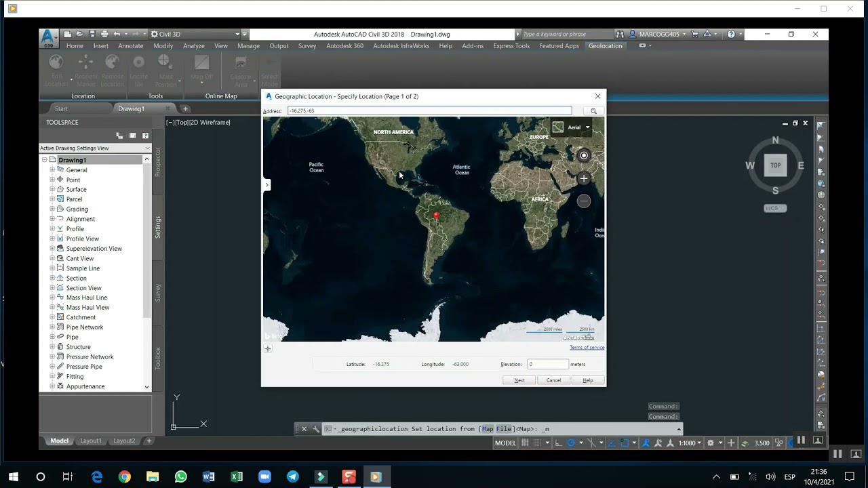Toggle grid display in the status bar
This screenshot has width=868, height=488.
[524, 443]
